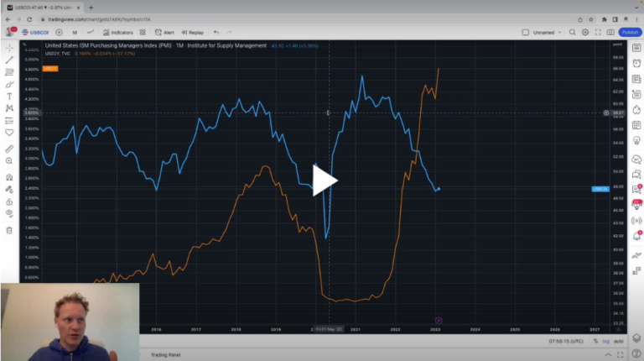Screen dimensions: 644x361
Task: Pick the ruler measure tool
Action: [9, 148]
